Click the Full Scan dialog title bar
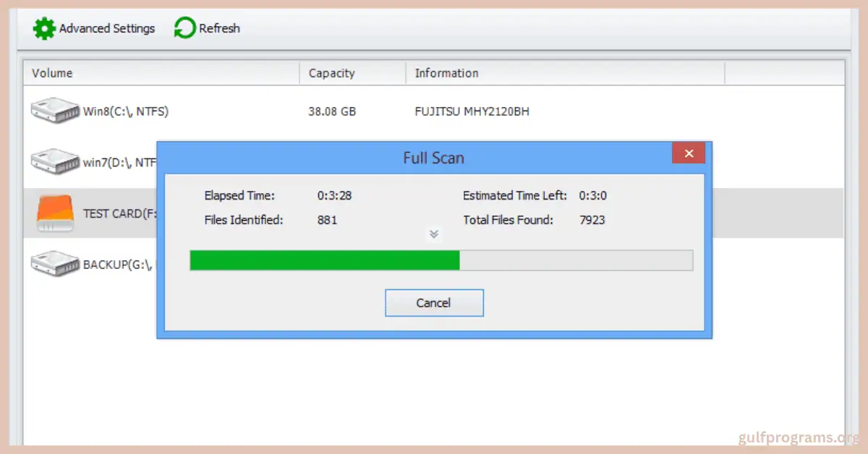 pyautogui.click(x=433, y=157)
